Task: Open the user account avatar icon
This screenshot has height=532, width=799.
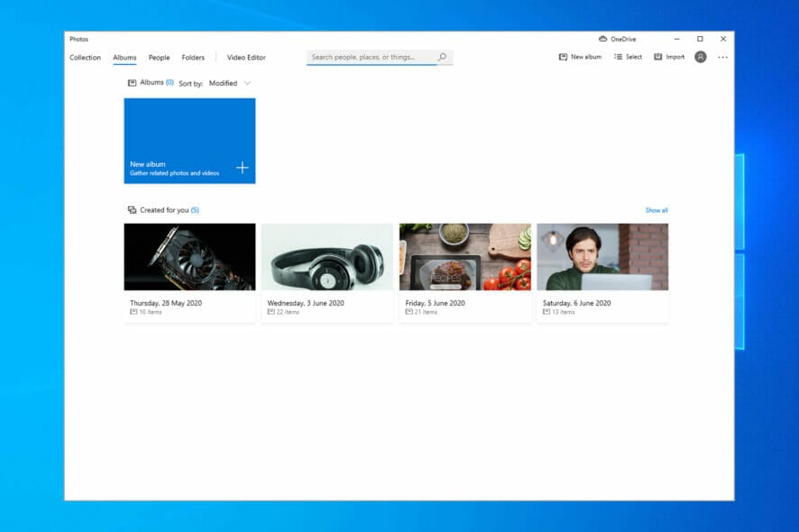Action: coord(701,57)
